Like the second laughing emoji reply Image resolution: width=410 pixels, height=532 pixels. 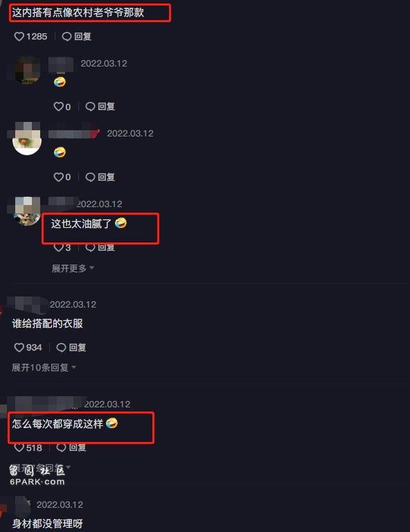point(62,177)
